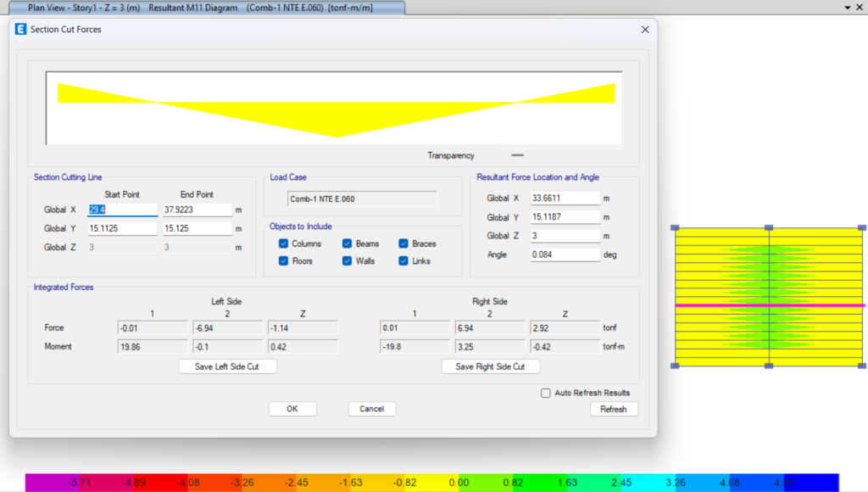Click the Transparency slider handle
Screen dimensions: 868x492
click(517, 156)
